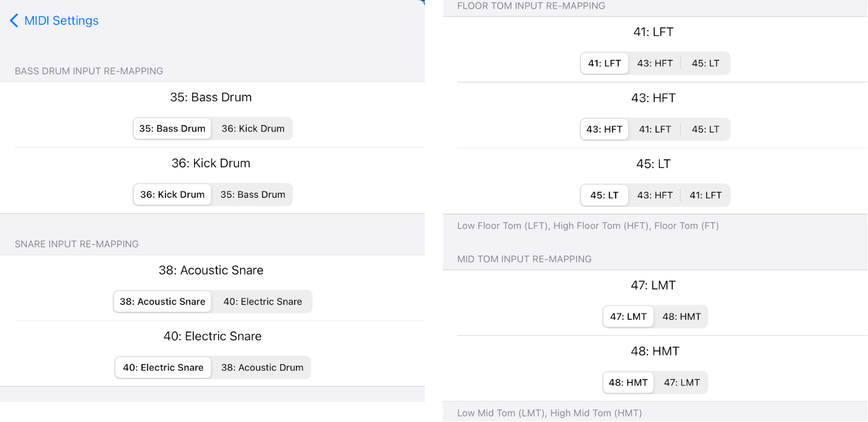This screenshot has height=422, width=868.
Task: Select 45: LT option under 43: HFT
Action: 706,130
